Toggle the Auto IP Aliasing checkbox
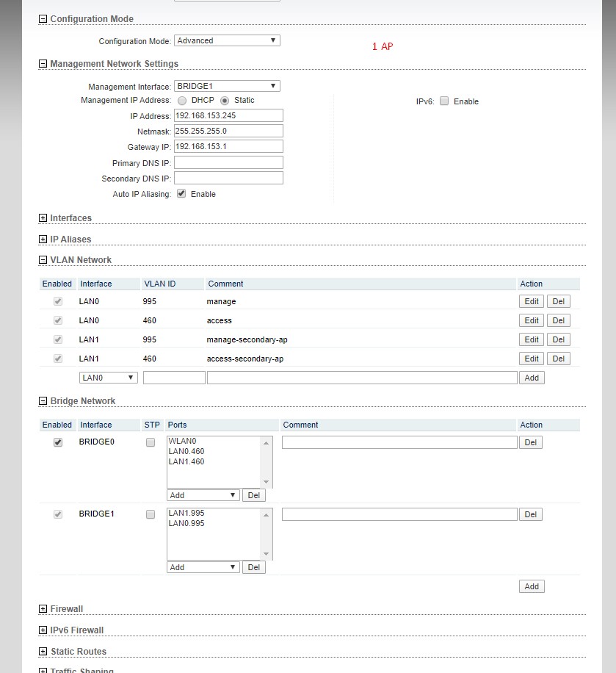 [181, 194]
